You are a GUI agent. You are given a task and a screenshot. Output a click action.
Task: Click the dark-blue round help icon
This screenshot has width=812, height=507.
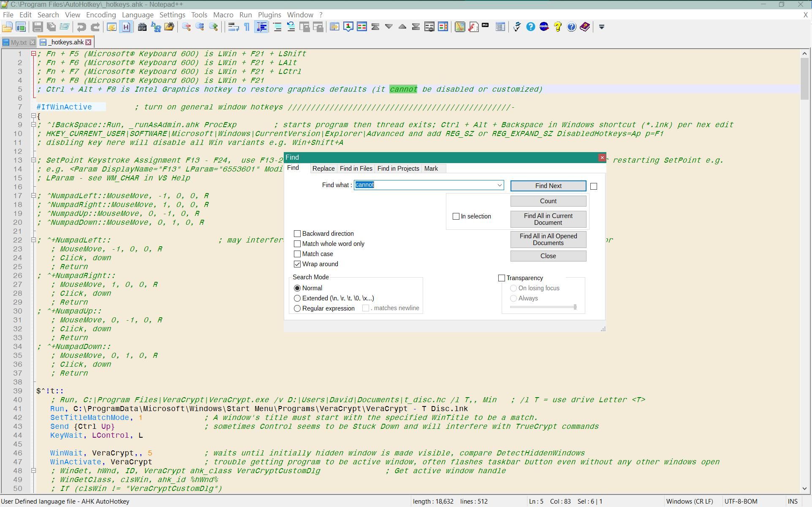(571, 27)
